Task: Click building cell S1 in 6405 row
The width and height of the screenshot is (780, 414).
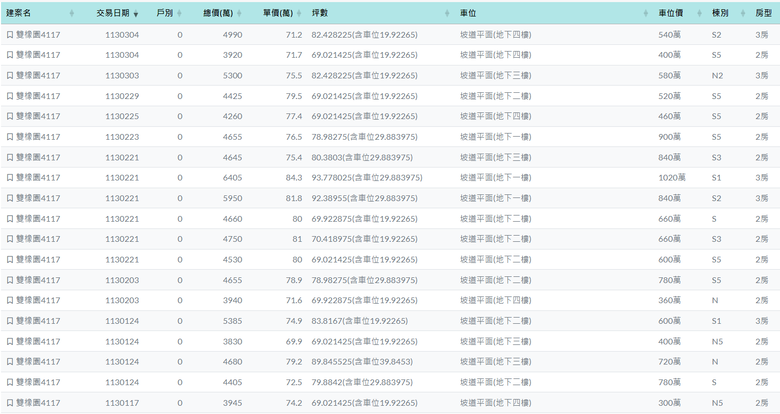Action: click(x=716, y=178)
